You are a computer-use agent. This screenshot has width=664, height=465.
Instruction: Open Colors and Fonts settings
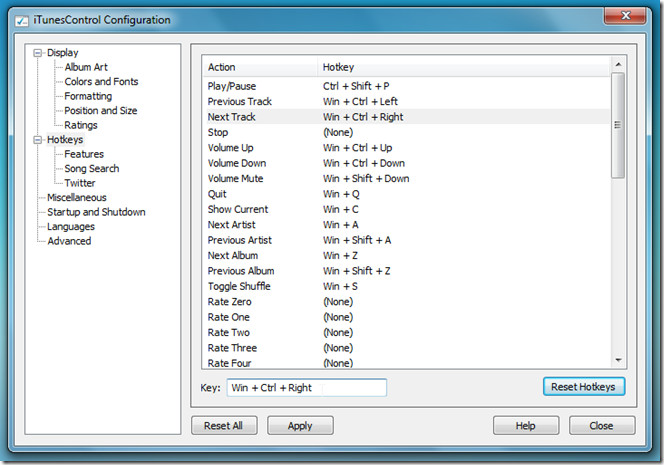click(101, 82)
